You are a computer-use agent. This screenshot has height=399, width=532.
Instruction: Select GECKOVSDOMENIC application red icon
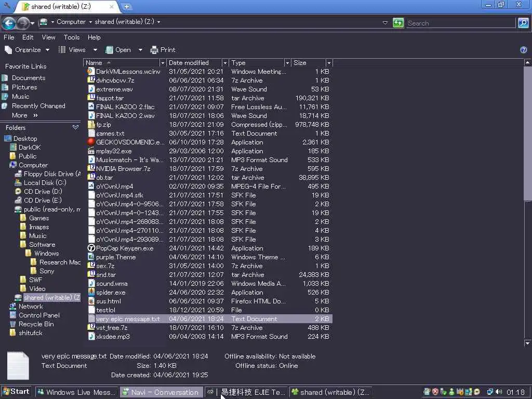[x=91, y=142]
